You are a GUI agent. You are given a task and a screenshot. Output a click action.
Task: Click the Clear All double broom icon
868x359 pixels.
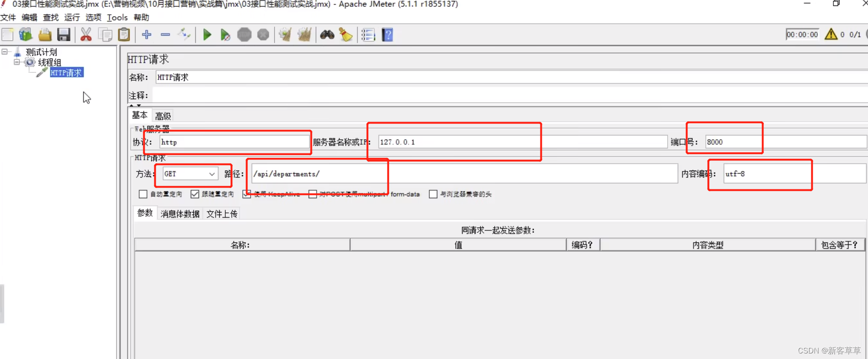click(x=305, y=35)
